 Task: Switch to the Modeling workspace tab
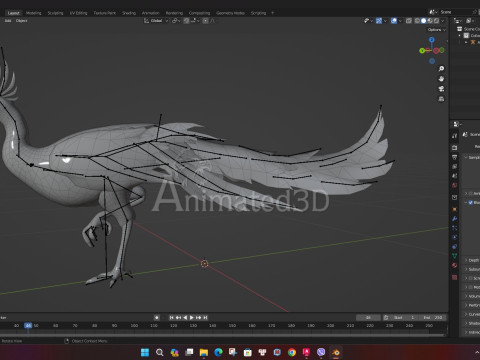click(x=34, y=13)
